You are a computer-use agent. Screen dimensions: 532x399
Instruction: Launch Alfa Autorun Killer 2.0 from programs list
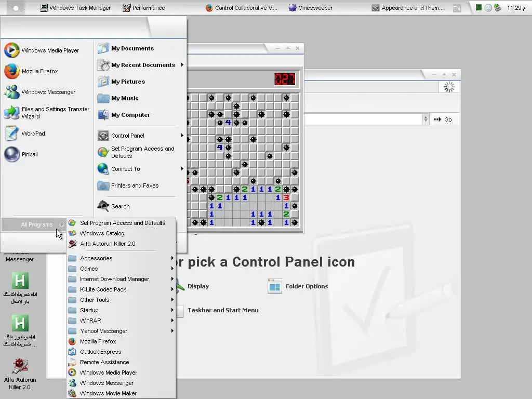coord(102,244)
